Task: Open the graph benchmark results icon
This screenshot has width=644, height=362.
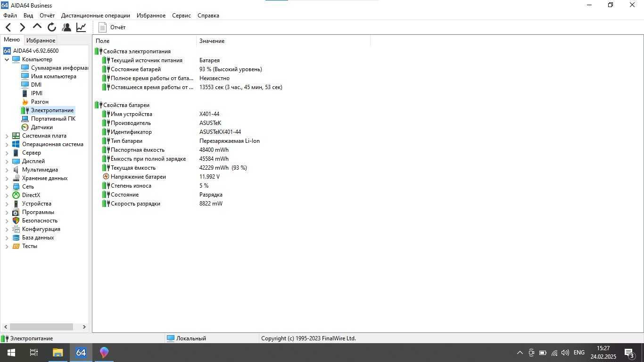Action: click(x=81, y=27)
